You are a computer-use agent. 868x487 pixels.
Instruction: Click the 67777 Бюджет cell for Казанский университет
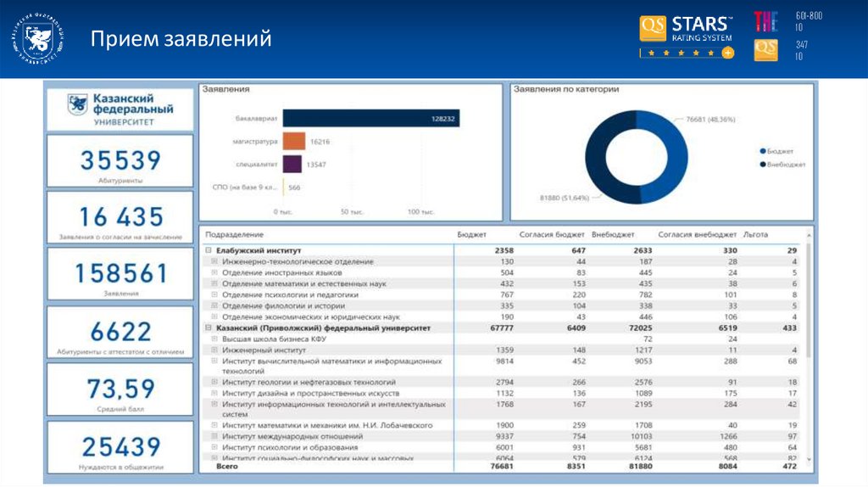pyautogui.click(x=502, y=328)
